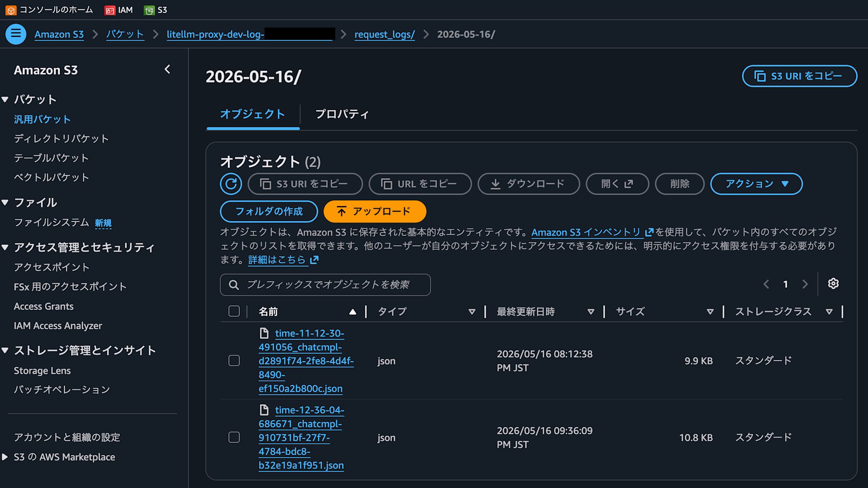868x488 pixels.
Task: Sort by 最終更新日時 column arrow
Action: pos(591,311)
